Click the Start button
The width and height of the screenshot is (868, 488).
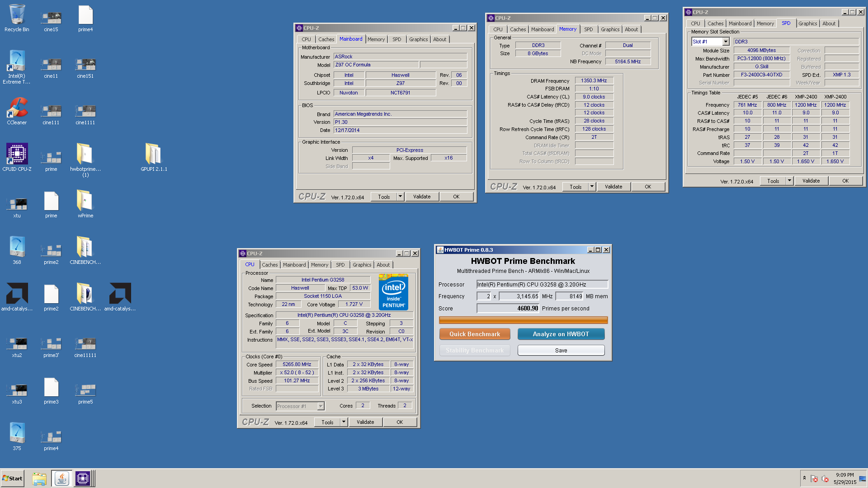(x=12, y=479)
